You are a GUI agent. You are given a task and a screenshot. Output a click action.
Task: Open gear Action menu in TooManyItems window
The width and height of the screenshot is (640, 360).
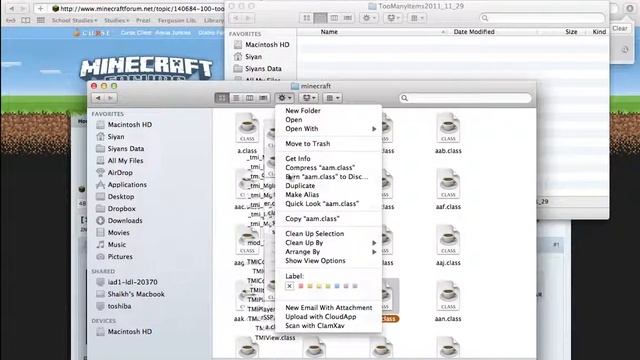pos(369,18)
